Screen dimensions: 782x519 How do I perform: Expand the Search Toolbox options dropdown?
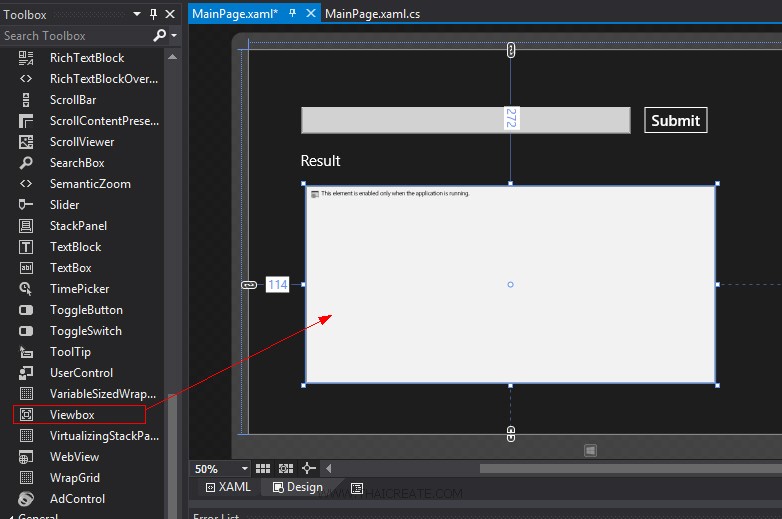point(174,36)
